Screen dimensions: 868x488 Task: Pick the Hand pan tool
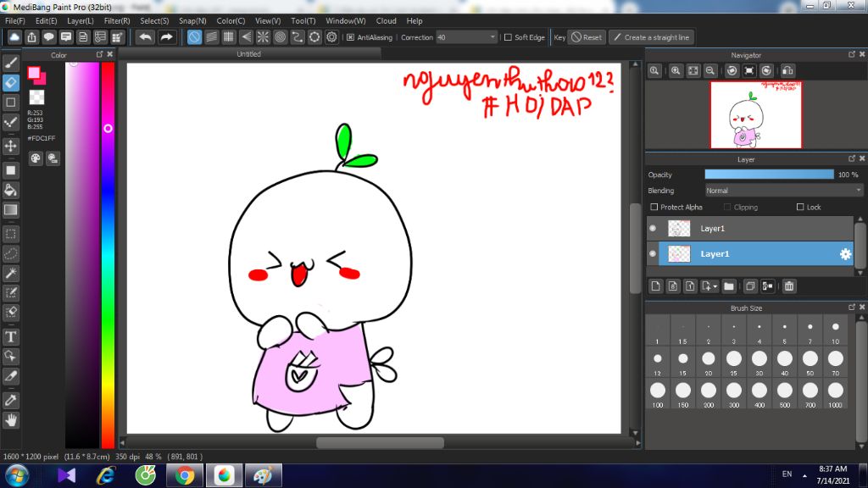click(x=11, y=419)
